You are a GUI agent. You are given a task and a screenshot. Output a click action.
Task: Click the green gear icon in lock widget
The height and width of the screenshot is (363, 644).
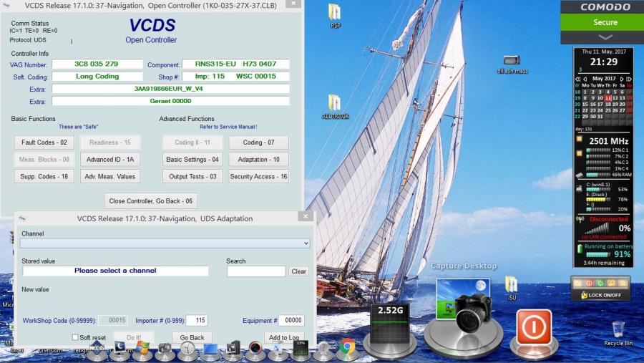tap(600, 284)
